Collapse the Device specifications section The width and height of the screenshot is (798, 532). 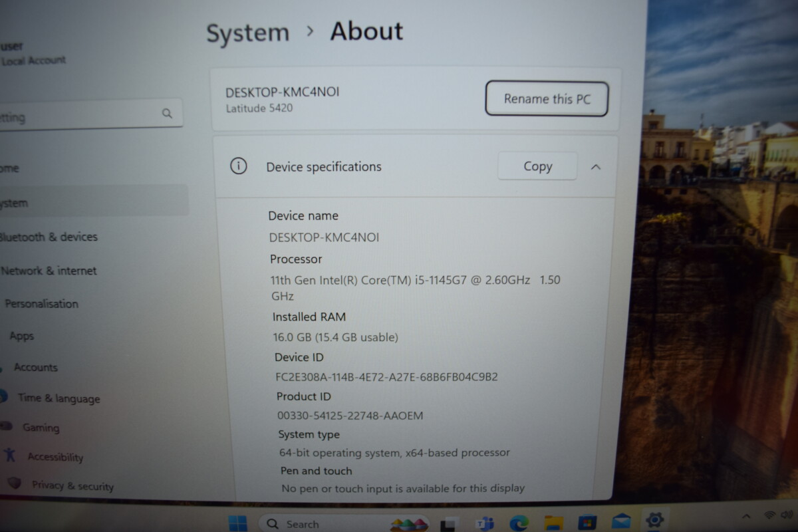click(596, 167)
